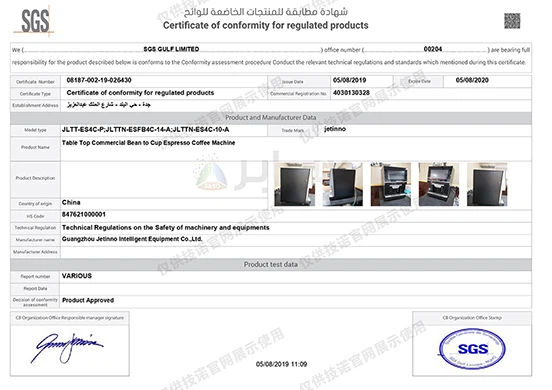
Task: Select issue date '05/08/2019'
Action: 350,80
